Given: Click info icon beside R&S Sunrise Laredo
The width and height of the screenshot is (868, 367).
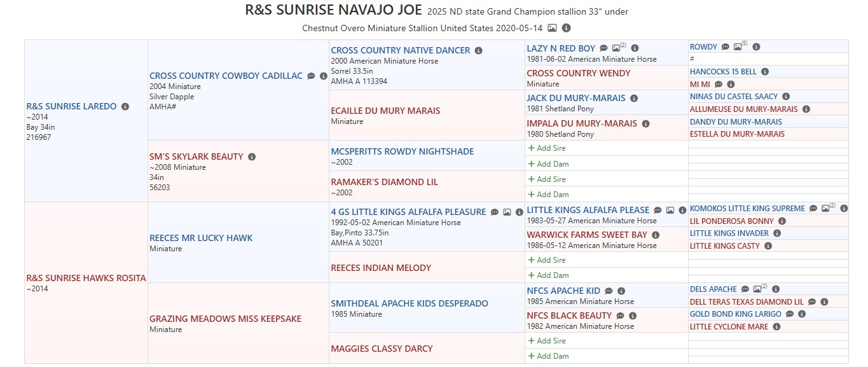Looking at the screenshot, I should (125, 107).
